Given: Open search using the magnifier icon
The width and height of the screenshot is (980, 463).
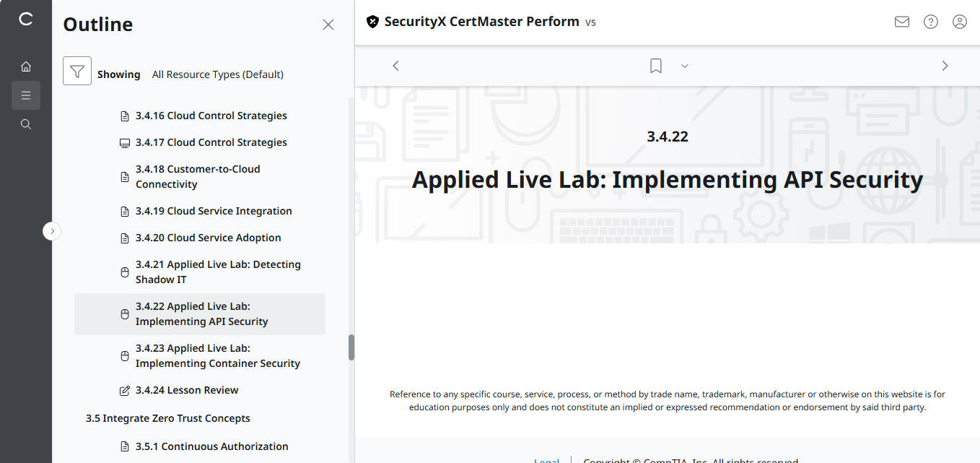Looking at the screenshot, I should 26,124.
